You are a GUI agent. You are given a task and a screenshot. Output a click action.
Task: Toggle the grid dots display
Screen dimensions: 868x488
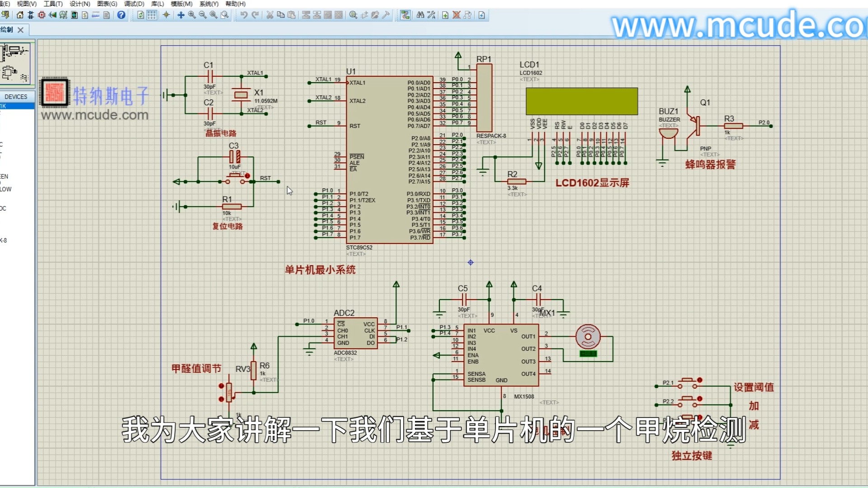click(x=152, y=15)
